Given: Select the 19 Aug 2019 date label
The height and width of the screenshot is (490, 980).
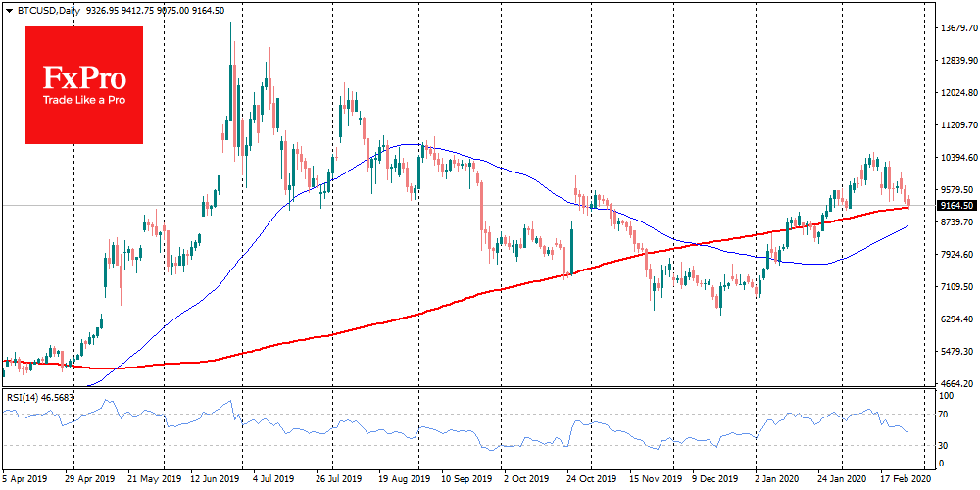Looking at the screenshot, I should (403, 481).
